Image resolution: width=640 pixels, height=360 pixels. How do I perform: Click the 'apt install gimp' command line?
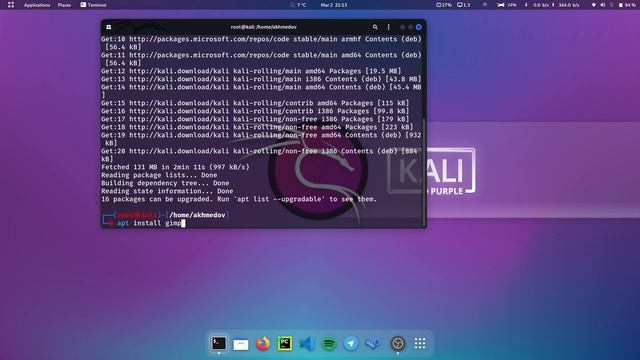click(149, 223)
